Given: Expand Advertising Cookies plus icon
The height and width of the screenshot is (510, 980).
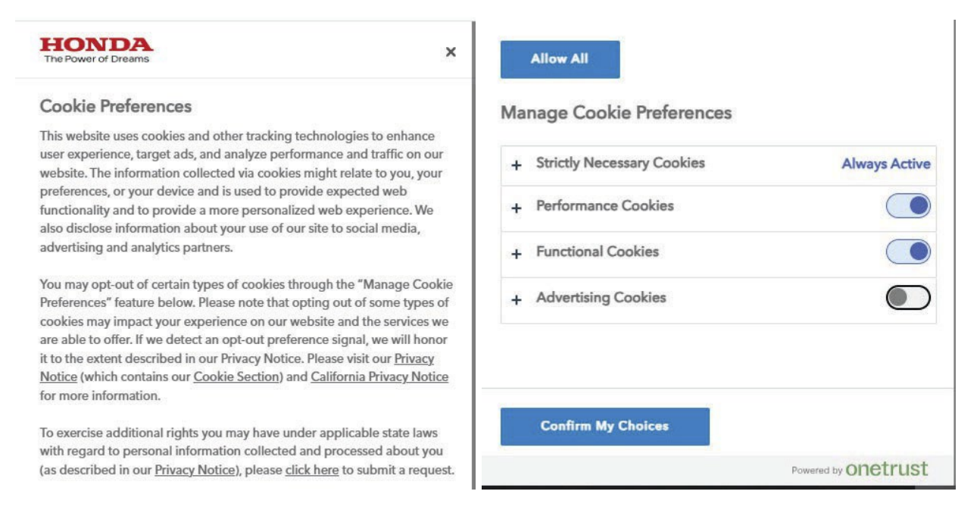Looking at the screenshot, I should coord(517,299).
